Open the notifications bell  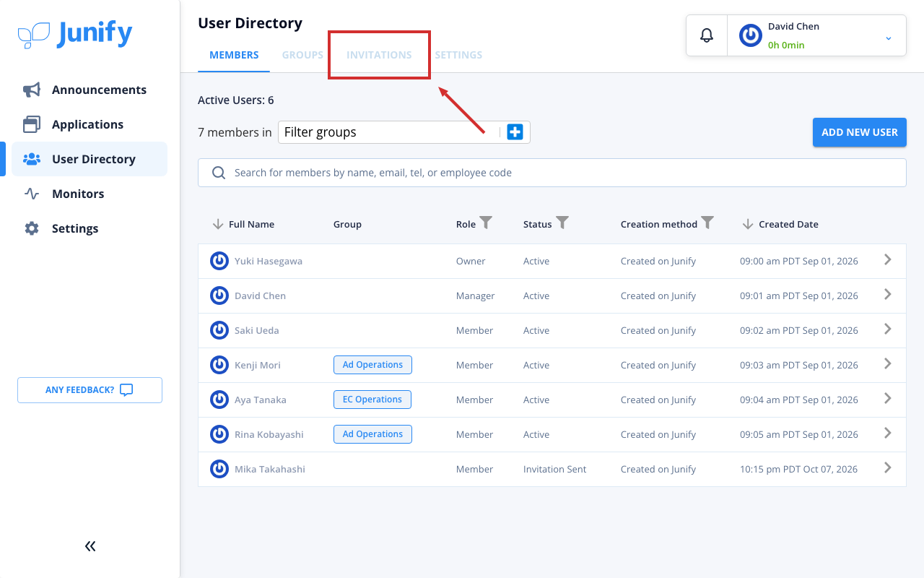click(x=707, y=35)
